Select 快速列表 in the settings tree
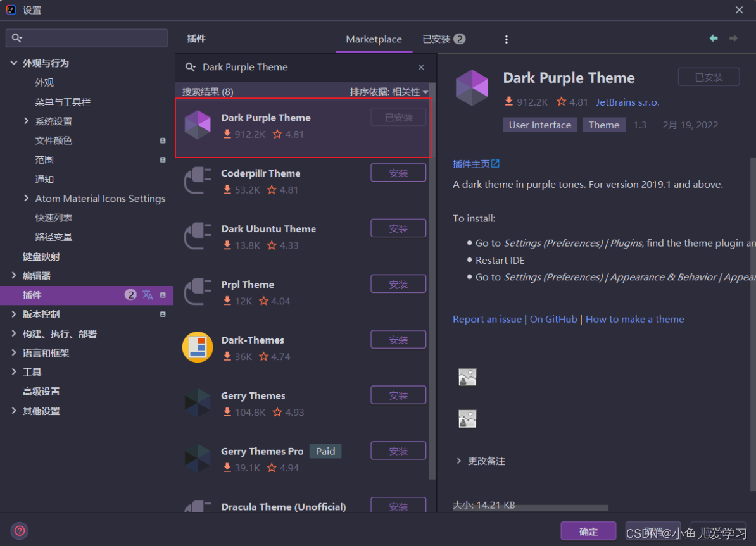Viewport: 756px width, 546px height. (x=54, y=218)
